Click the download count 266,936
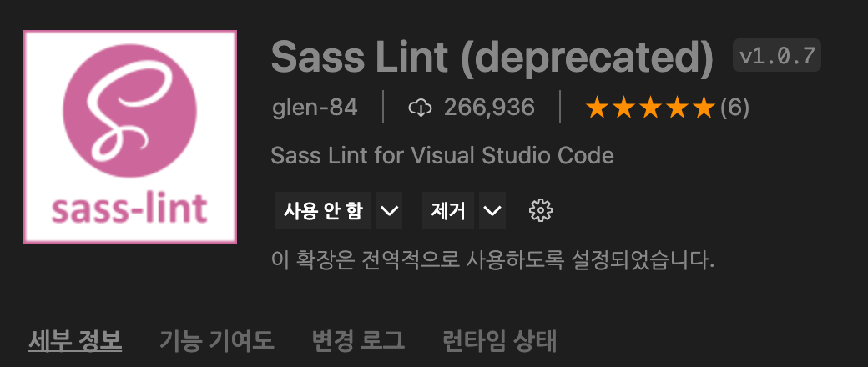The image size is (868, 367). pos(489,108)
